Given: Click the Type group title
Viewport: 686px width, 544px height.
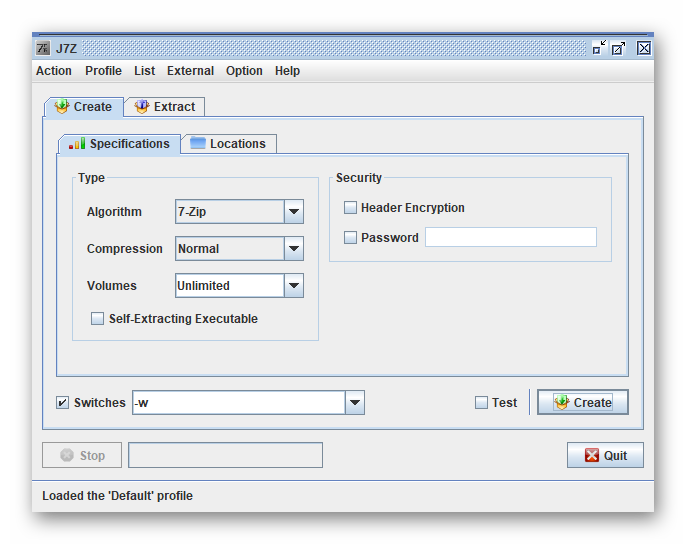Looking at the screenshot, I should click(91, 178).
